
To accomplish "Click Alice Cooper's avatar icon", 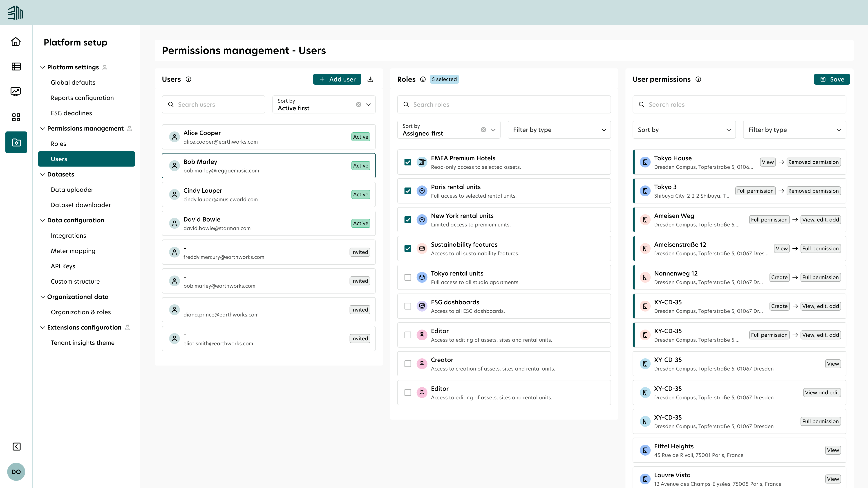I will 174,137.
